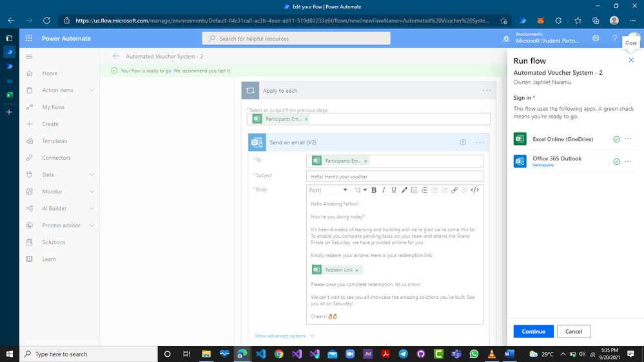Apply italic formatting in email body

tap(384, 190)
